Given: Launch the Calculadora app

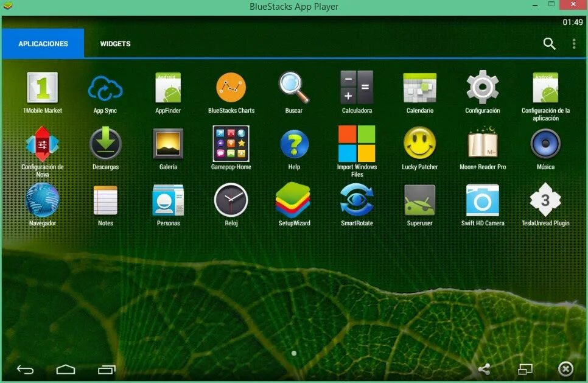Looking at the screenshot, I should pos(357,88).
